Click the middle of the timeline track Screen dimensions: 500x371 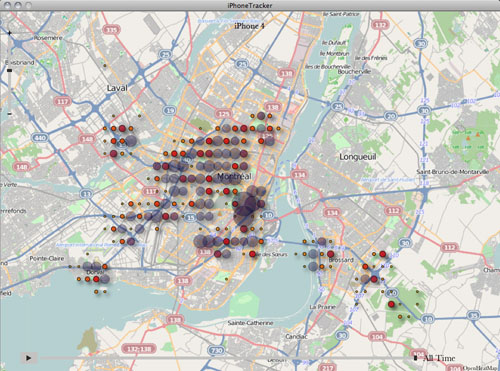(x=228, y=358)
